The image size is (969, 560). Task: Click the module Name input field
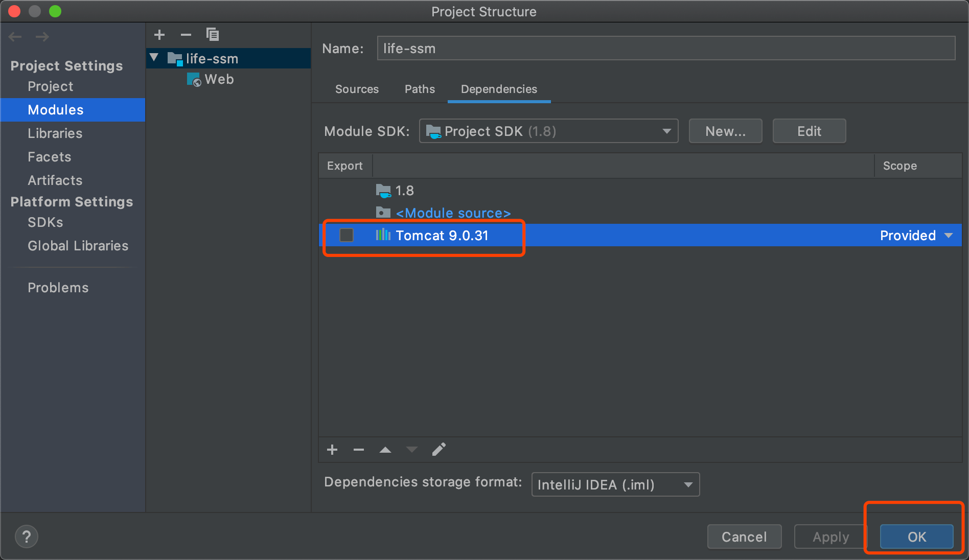point(665,49)
